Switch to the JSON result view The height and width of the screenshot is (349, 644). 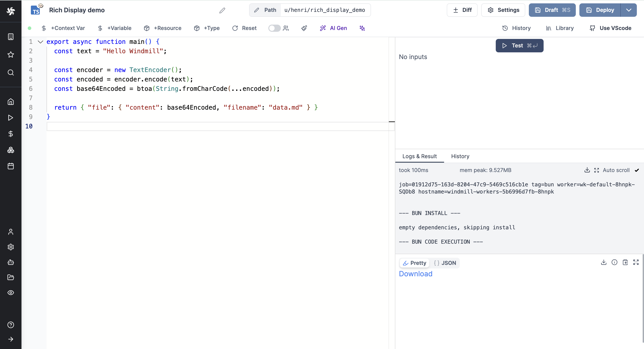click(445, 263)
